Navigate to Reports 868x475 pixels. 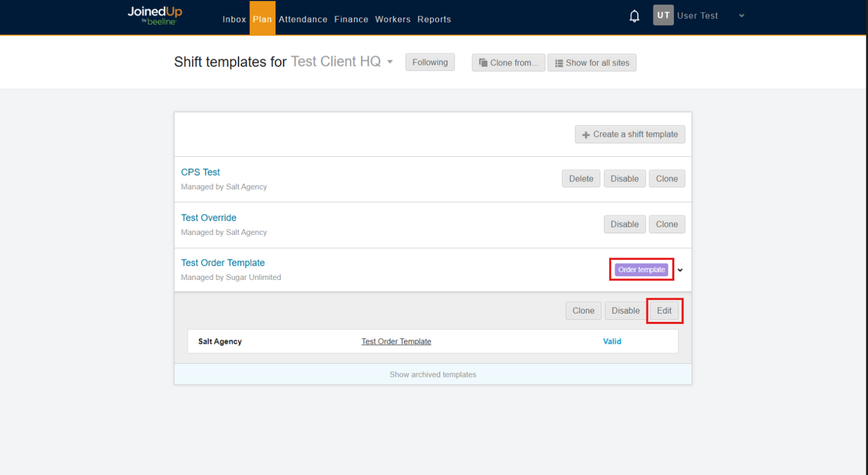click(x=434, y=19)
